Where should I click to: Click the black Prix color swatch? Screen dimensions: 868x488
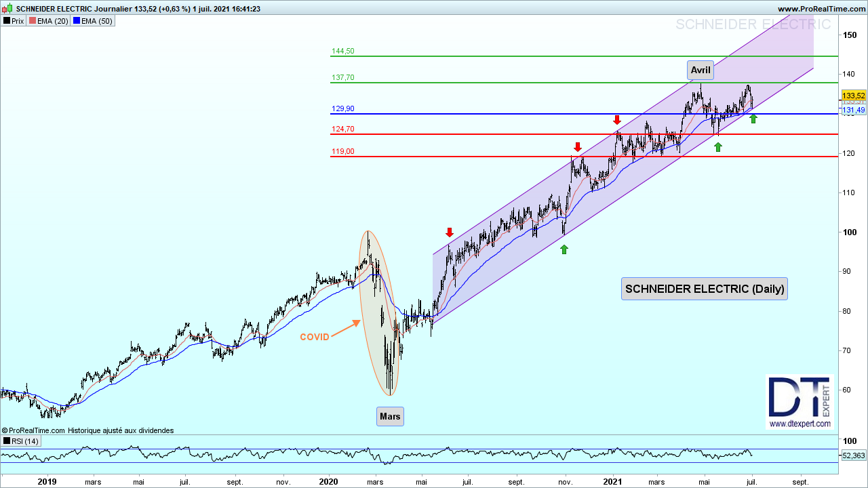(6, 21)
